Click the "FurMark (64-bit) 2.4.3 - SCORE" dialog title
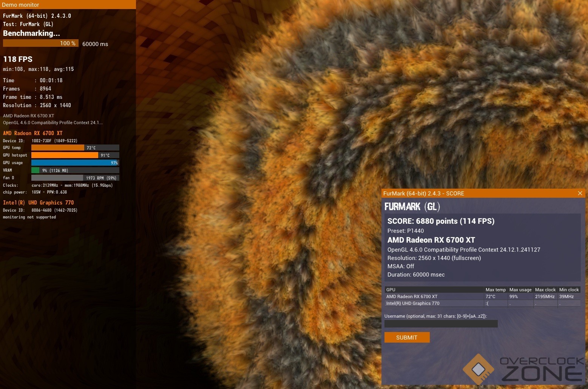 click(x=424, y=194)
